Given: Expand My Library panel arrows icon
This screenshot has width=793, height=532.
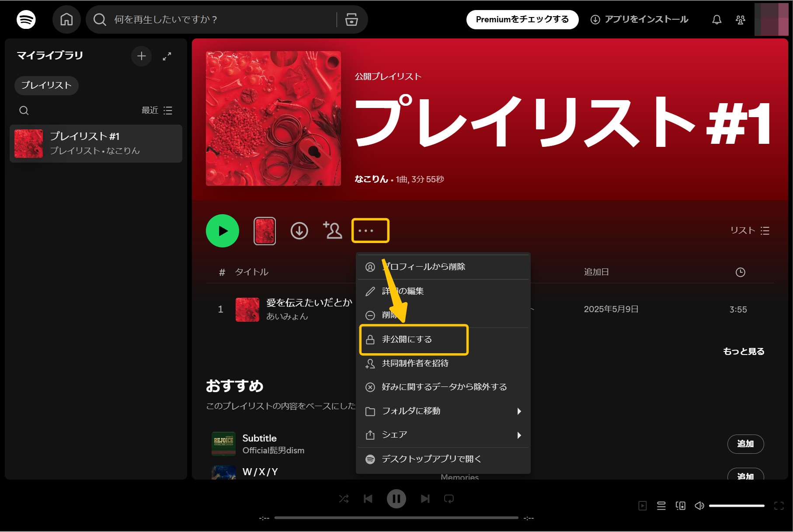Looking at the screenshot, I should [167, 56].
